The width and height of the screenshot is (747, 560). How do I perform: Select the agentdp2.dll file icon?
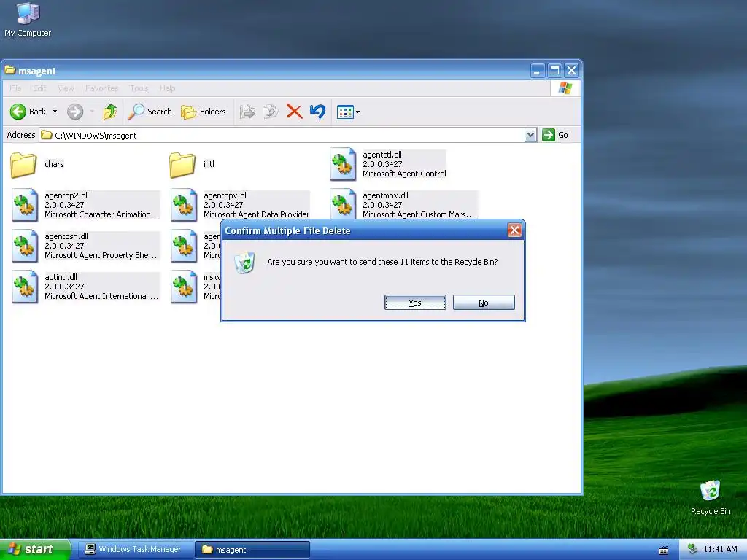click(x=25, y=205)
